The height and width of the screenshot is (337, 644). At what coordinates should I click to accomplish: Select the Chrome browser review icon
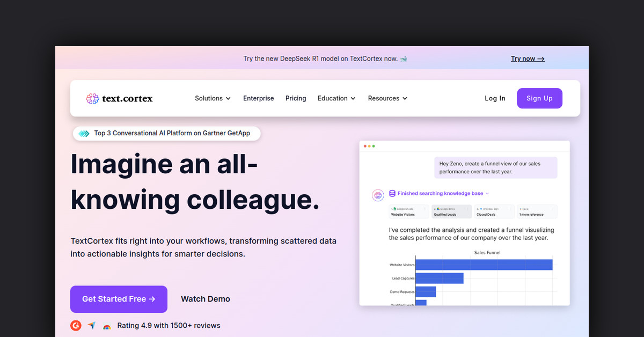(107, 326)
